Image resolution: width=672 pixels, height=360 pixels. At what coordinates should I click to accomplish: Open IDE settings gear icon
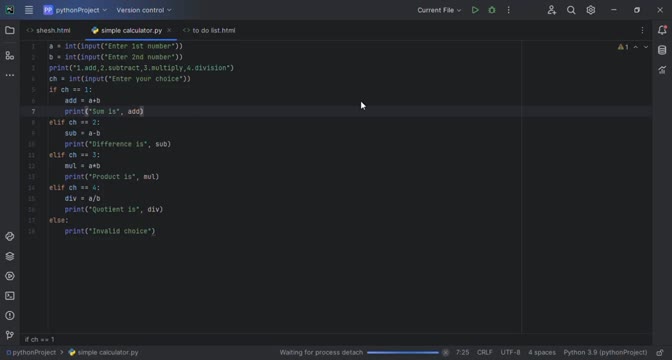pos(591,10)
